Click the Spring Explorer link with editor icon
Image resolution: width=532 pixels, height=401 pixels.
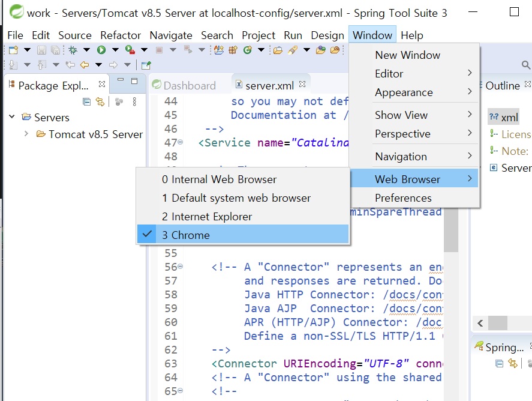512,364
